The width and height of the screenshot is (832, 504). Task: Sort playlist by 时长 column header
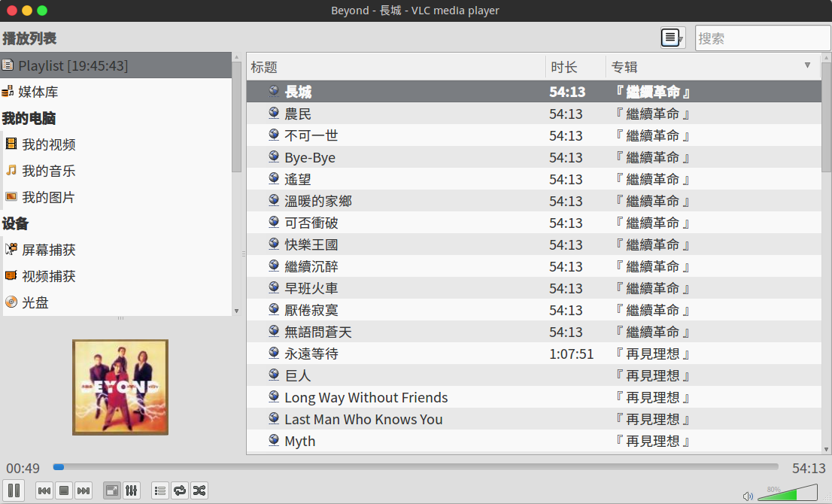coord(564,67)
